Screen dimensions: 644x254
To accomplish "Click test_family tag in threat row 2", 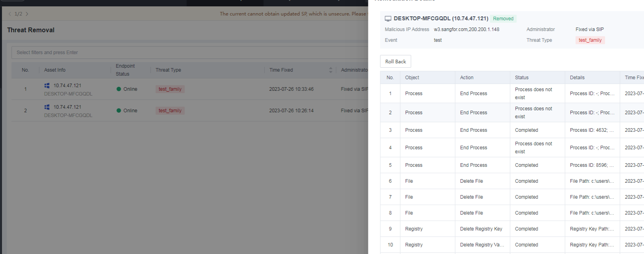I will tap(170, 111).
